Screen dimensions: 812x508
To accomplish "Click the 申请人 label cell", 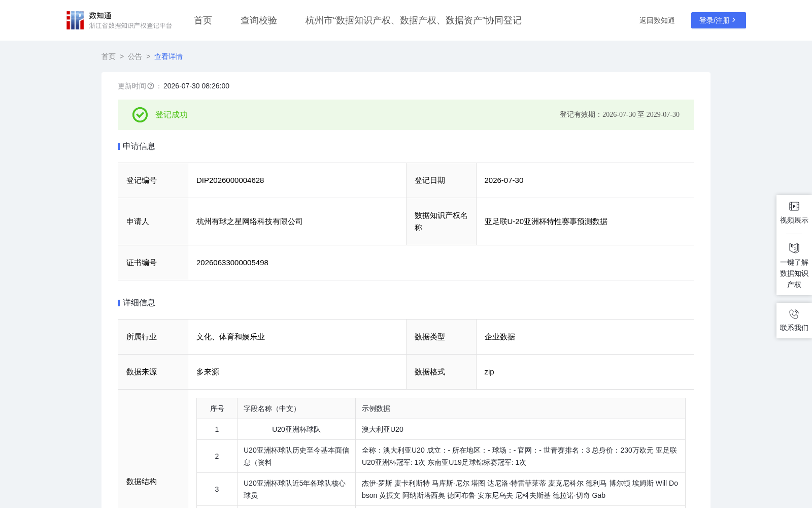I will 153,221.
